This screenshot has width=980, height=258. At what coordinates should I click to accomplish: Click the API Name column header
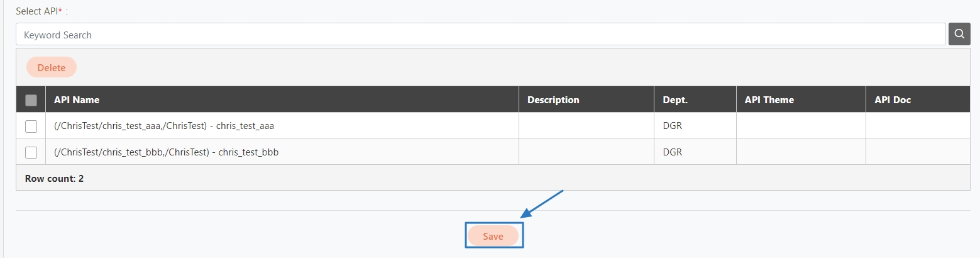pos(77,100)
